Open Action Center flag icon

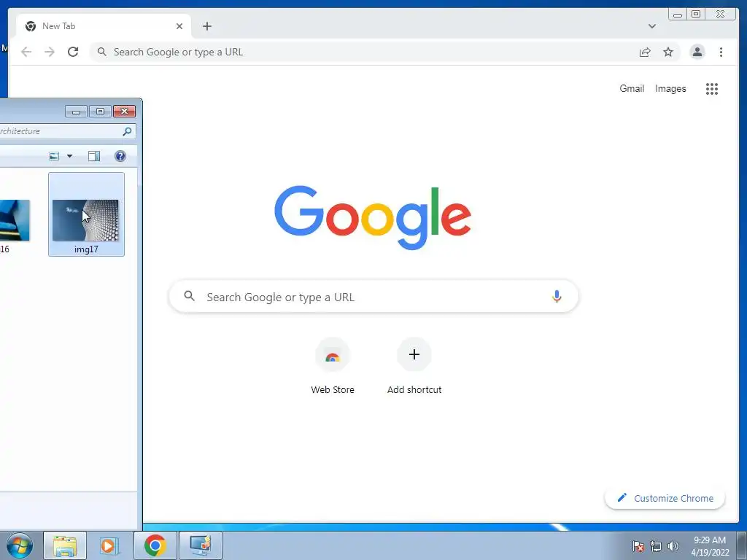[x=638, y=546]
